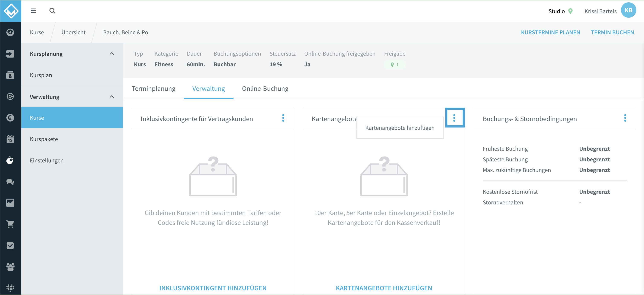Open the shopping cart icon in sidebar
644x295 pixels.
(10, 224)
